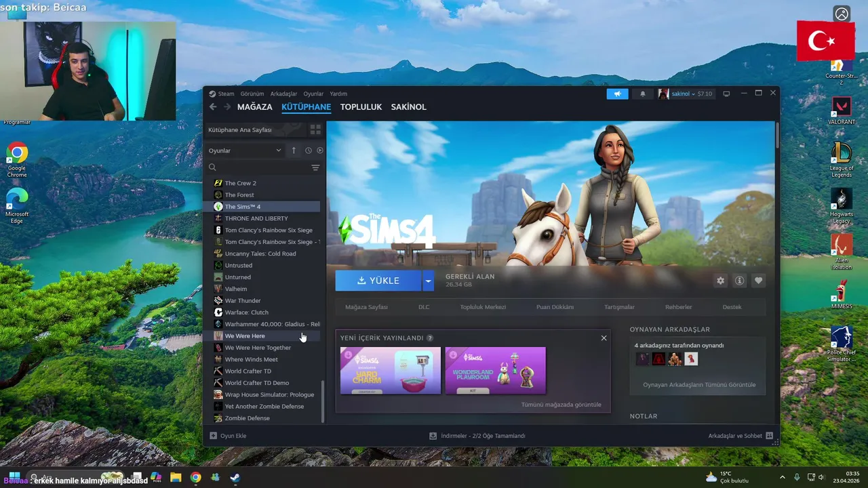Open the Arkadaşlar menu
This screenshot has height=488, width=868.
[283, 94]
